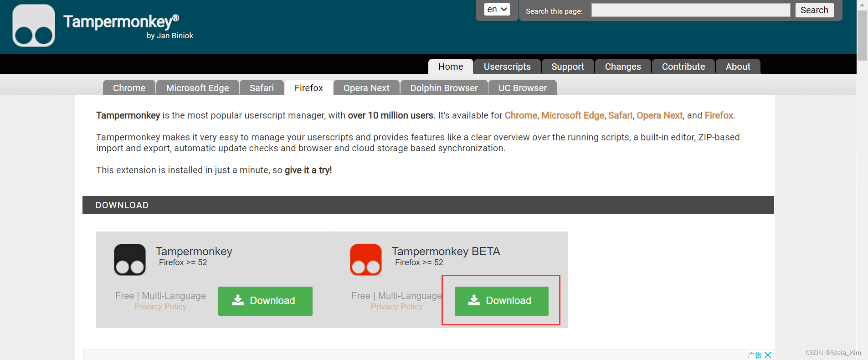
Task: Open Privacy Policy under Tampermonkey BETA
Action: (396, 307)
